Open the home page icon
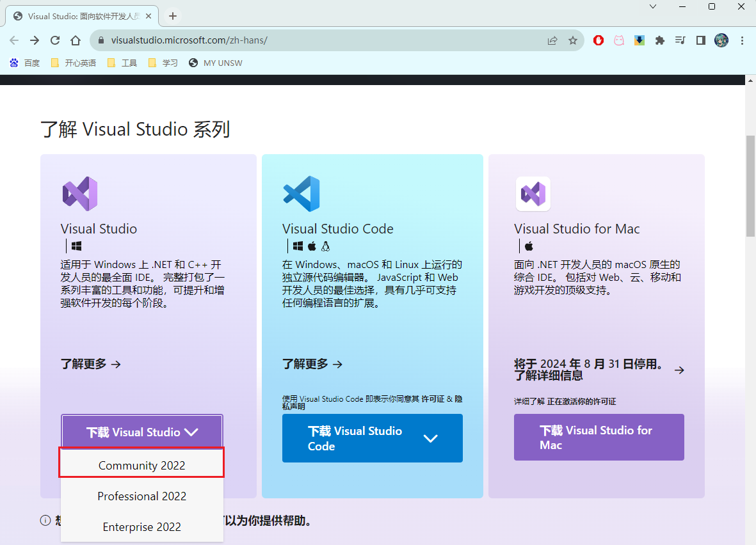This screenshot has height=545, width=756. (75, 40)
